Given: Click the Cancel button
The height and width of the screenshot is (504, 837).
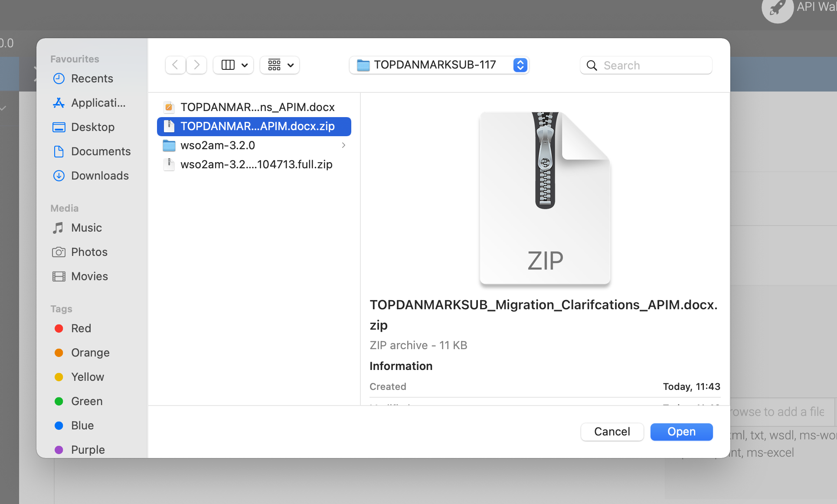Looking at the screenshot, I should [x=612, y=432].
